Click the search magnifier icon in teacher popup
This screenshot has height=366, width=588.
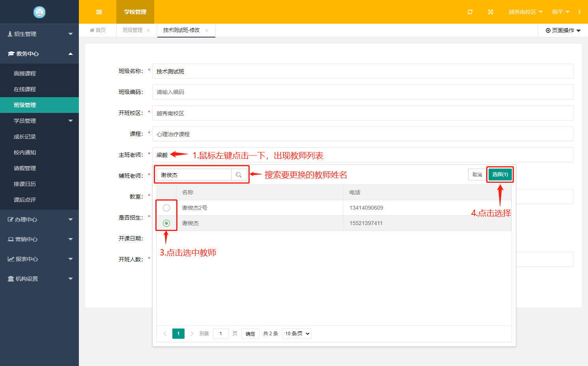click(x=239, y=175)
